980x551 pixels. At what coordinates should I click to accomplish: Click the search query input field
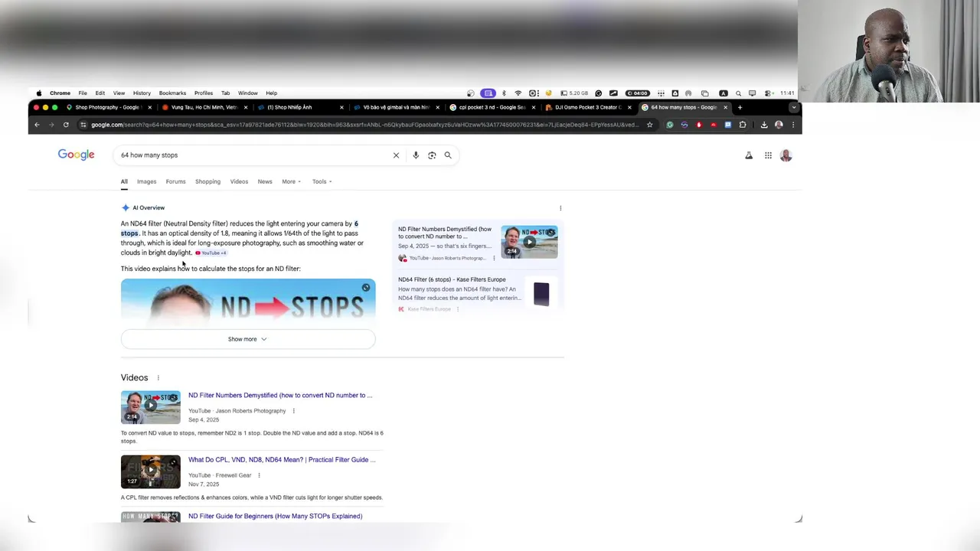click(253, 155)
